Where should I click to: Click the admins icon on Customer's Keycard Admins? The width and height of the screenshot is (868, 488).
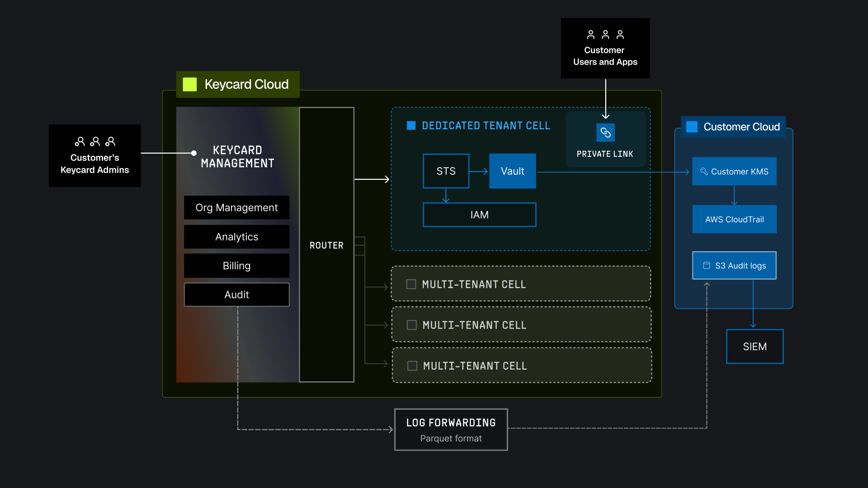(94, 141)
